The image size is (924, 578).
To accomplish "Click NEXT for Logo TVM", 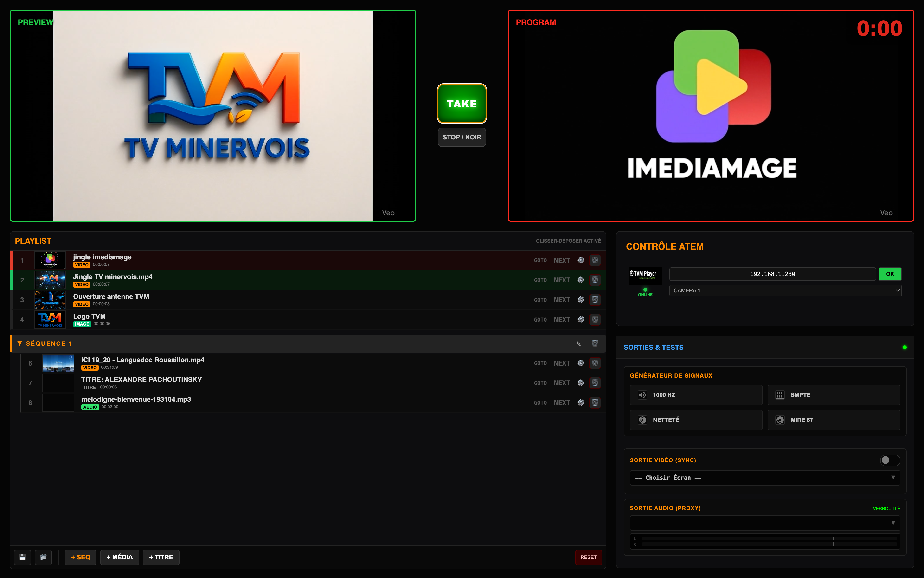I will pyautogui.click(x=562, y=320).
